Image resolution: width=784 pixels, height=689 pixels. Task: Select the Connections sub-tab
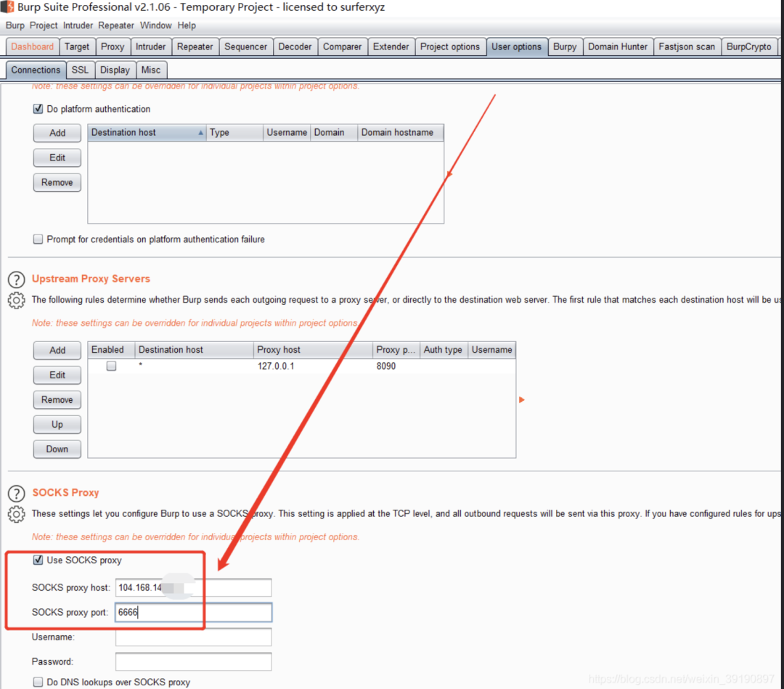(x=36, y=70)
